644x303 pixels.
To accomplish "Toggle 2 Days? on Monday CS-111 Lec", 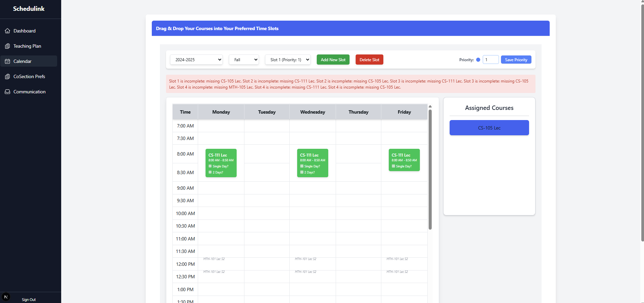I will (210, 172).
